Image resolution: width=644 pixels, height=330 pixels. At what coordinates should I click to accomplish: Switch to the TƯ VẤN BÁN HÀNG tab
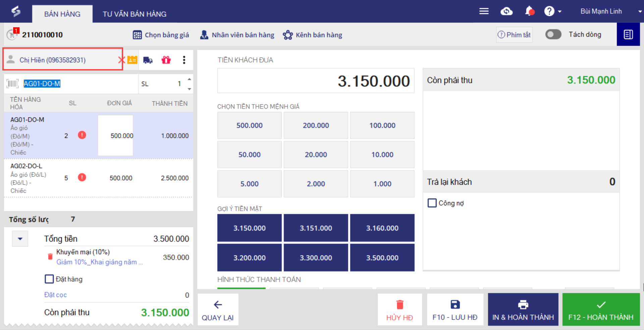point(135,14)
